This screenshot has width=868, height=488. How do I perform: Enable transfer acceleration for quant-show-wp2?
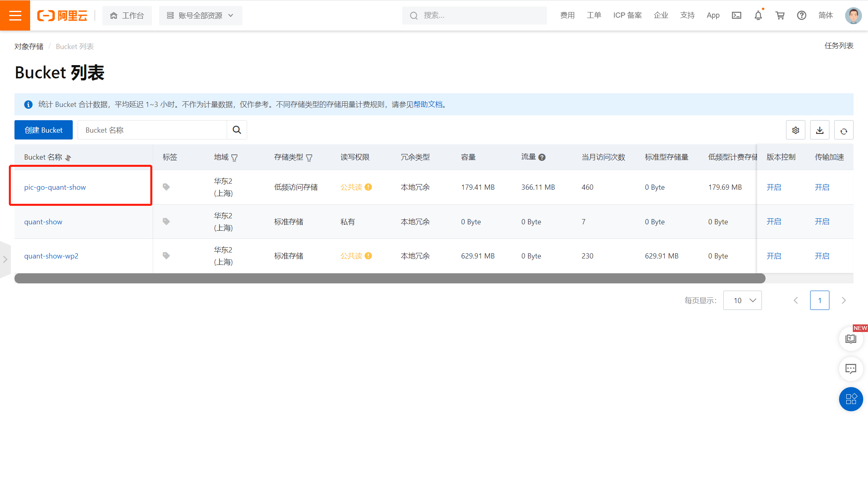coord(822,256)
